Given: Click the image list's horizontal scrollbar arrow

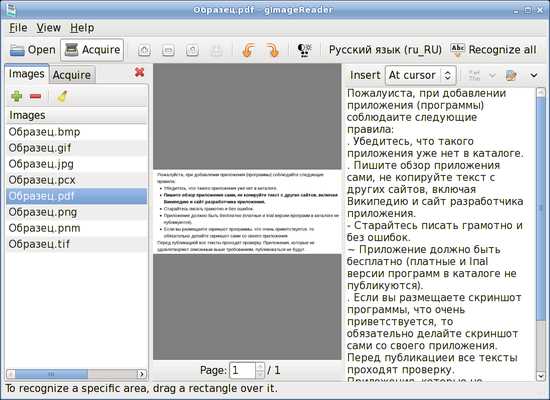Looking at the screenshot, I should click(141, 374).
